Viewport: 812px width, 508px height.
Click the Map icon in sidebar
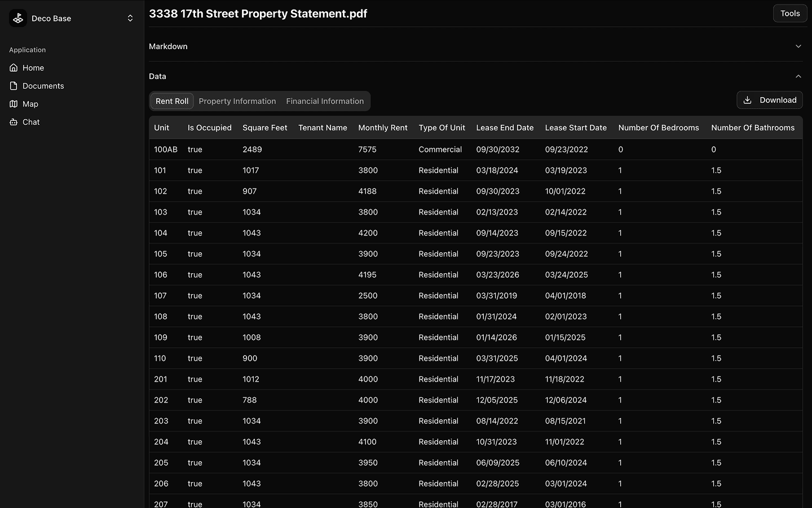[x=14, y=104]
